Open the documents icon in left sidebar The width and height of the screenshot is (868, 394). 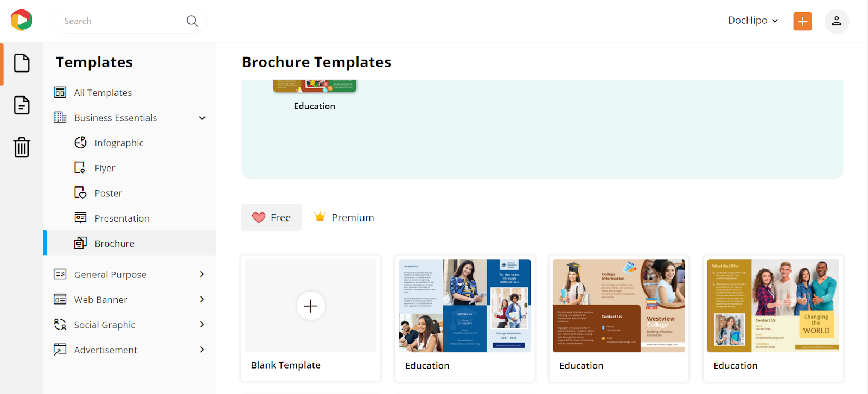pyautogui.click(x=22, y=105)
